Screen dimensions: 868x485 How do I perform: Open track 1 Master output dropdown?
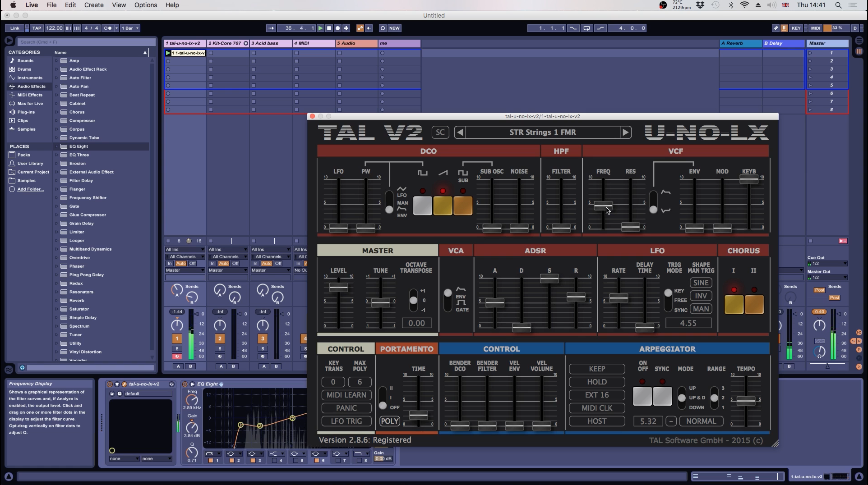[x=185, y=270]
